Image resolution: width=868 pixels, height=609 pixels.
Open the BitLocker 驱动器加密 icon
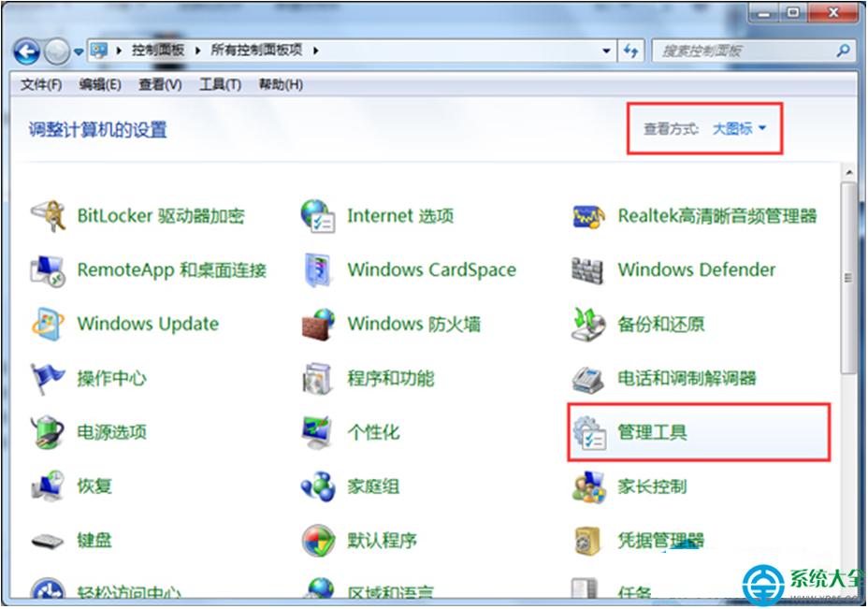tap(47, 216)
